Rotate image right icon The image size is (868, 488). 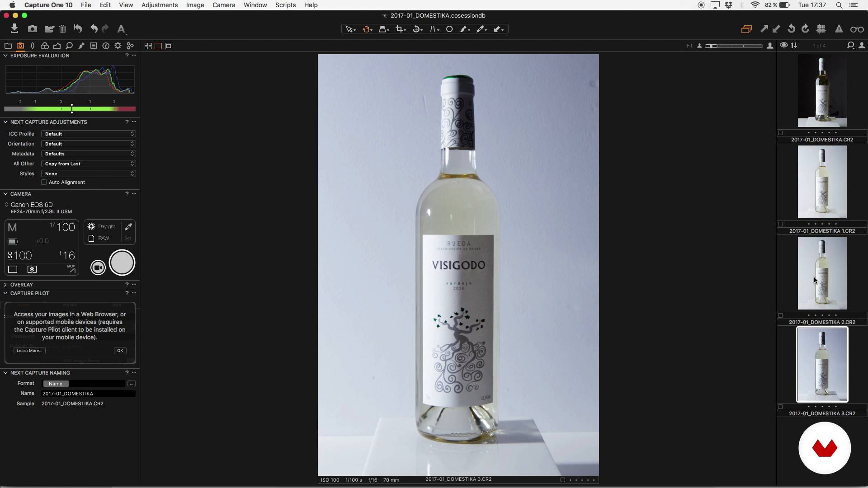pos(805,29)
